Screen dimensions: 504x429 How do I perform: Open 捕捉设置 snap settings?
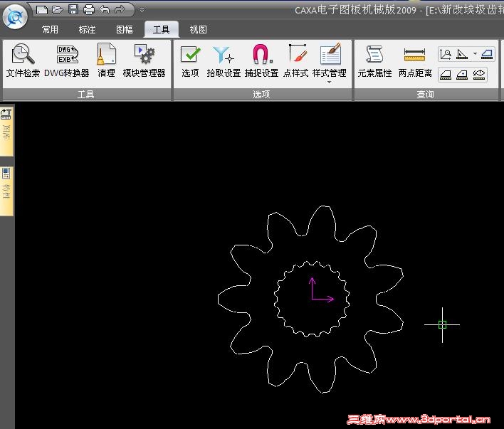261,60
